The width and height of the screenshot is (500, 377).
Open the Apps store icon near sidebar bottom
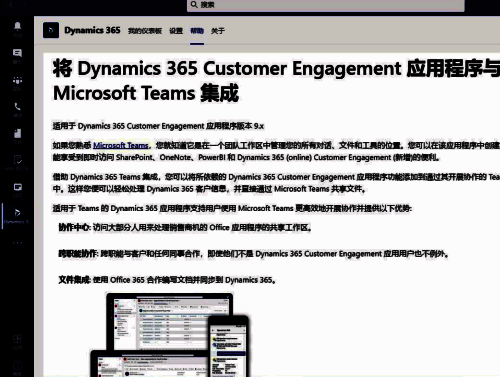[17, 339]
